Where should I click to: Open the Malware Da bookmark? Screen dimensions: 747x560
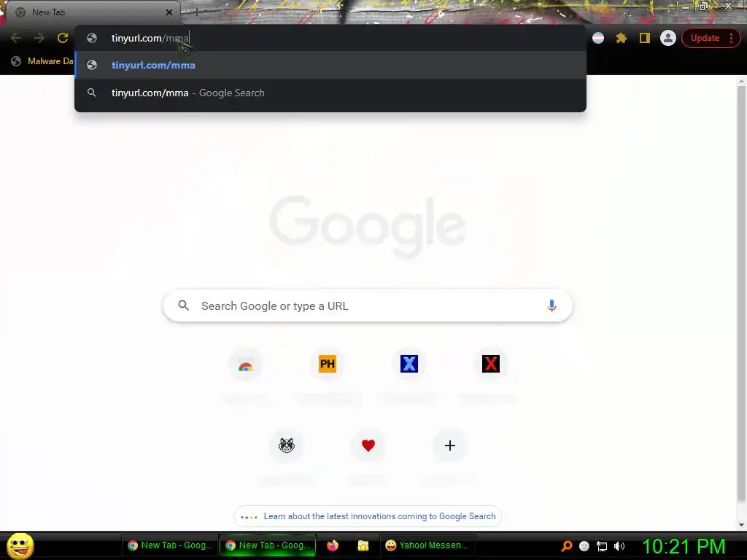pos(43,61)
